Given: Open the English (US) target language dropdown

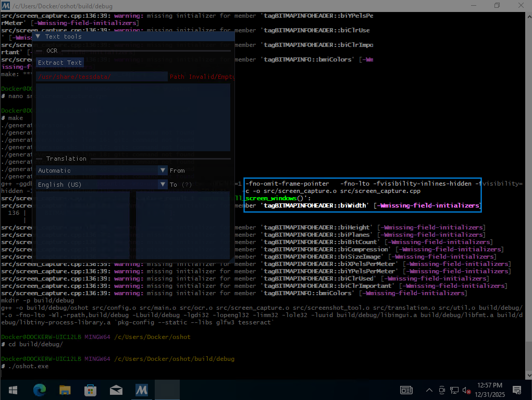Looking at the screenshot, I should [x=102, y=185].
